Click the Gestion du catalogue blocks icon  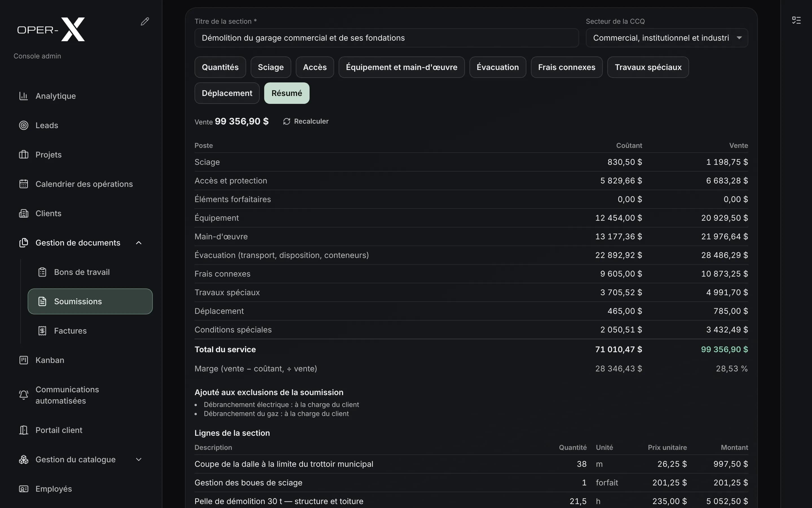(23, 459)
